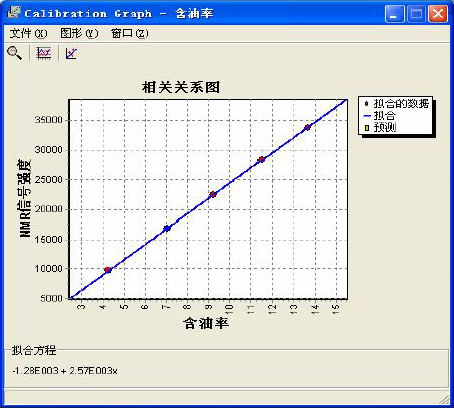Viewport: 454px width, 408px height.
Task: Click the chart title 相关关系图
Action: (x=181, y=88)
